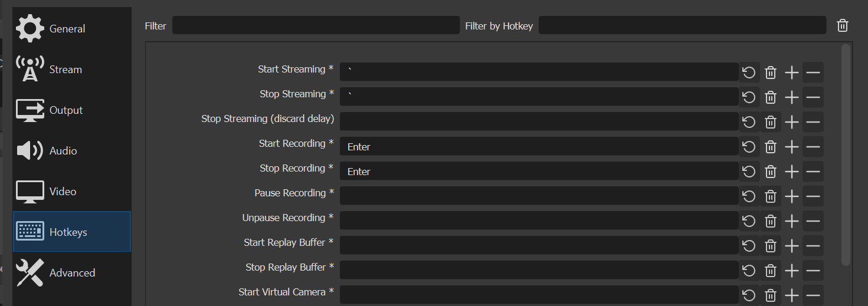The height and width of the screenshot is (306, 868).
Task: Clear the Start Virtual Camera hotkey
Action: point(771,295)
